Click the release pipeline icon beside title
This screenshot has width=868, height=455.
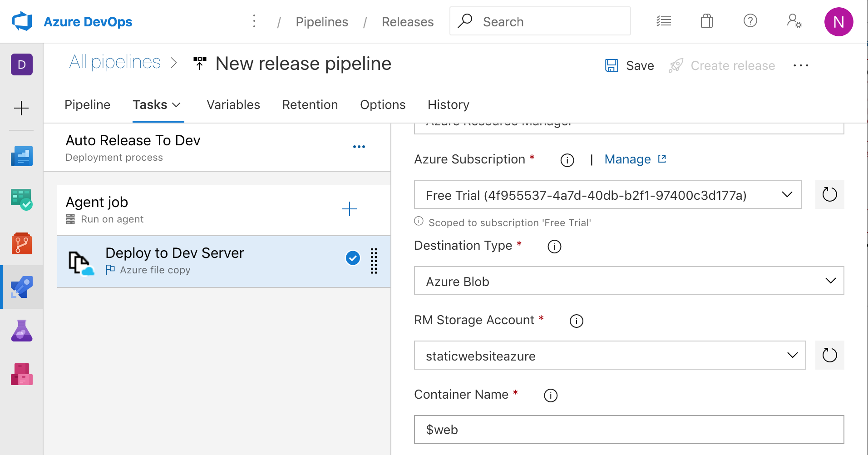[x=200, y=64]
